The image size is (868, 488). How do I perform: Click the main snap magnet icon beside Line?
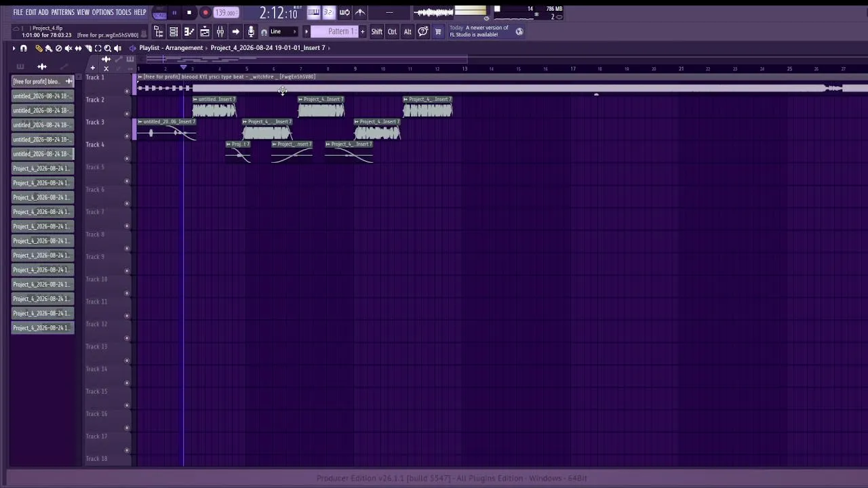264,32
